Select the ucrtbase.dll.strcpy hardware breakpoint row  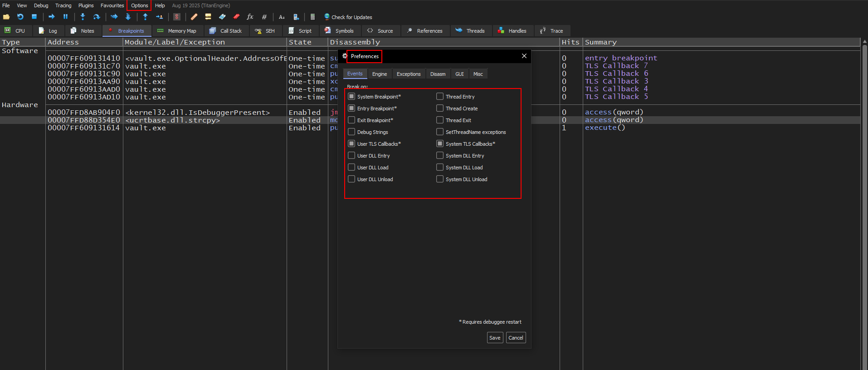tap(430, 120)
